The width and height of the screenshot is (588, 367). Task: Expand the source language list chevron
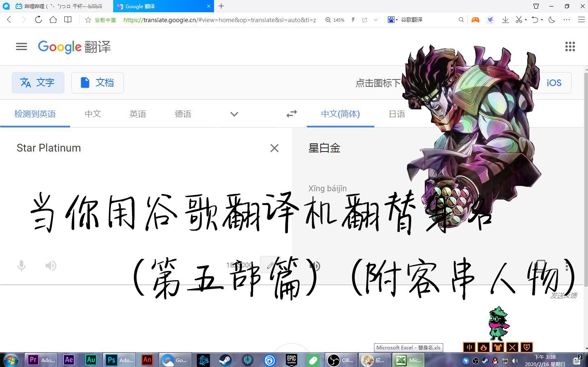click(x=234, y=114)
